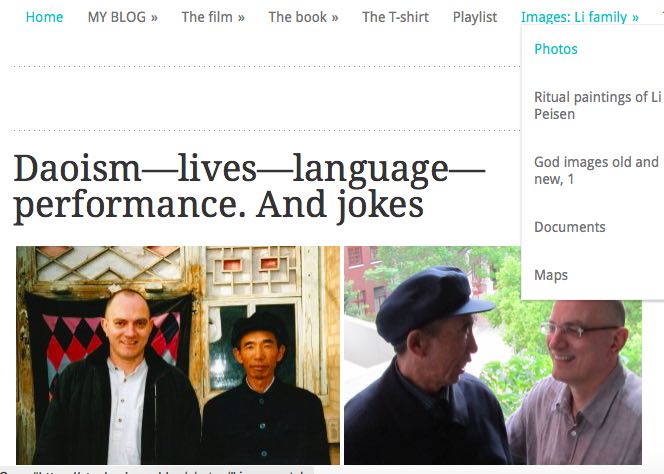Viewport: 664px width, 474px height.
Task: Choose God images old and new, 1
Action: coord(596,170)
